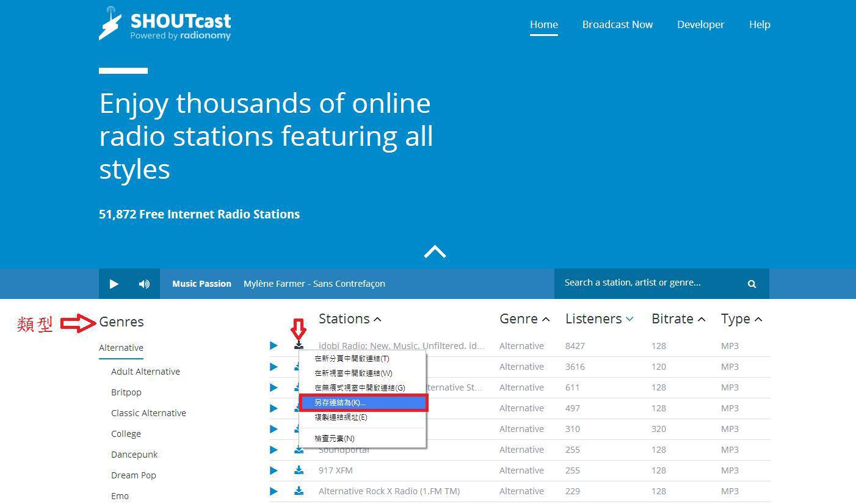
Task: Click the Genres sidebar heading
Action: tap(122, 322)
